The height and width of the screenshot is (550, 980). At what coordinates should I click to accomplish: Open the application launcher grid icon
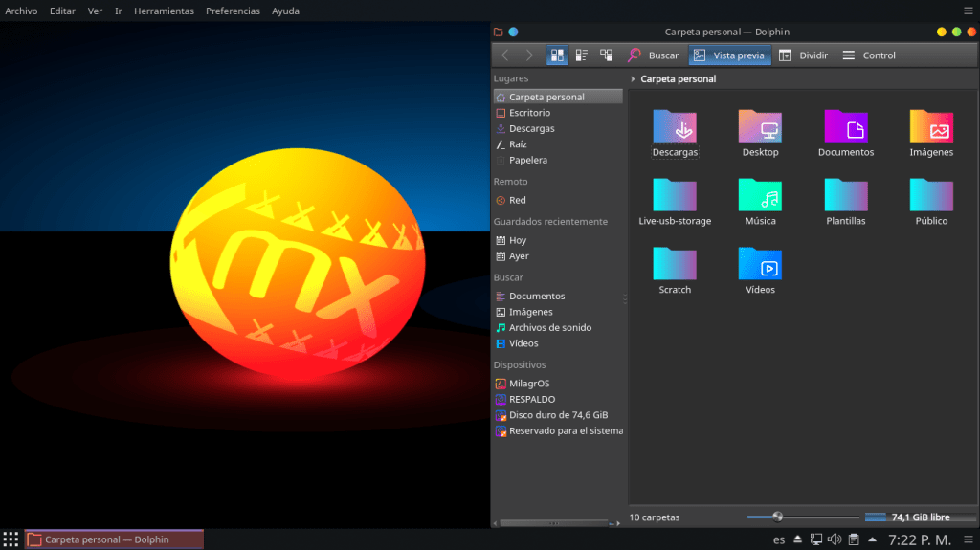click(11, 539)
